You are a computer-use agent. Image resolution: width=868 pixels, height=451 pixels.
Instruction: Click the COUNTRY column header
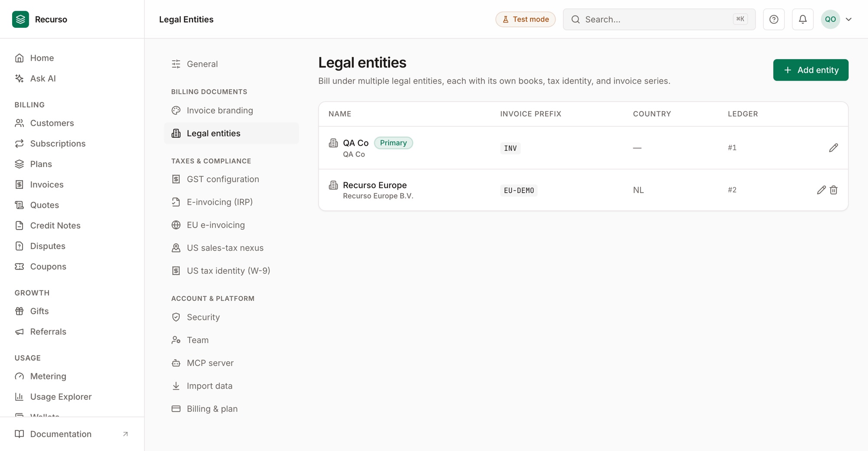pyautogui.click(x=652, y=114)
